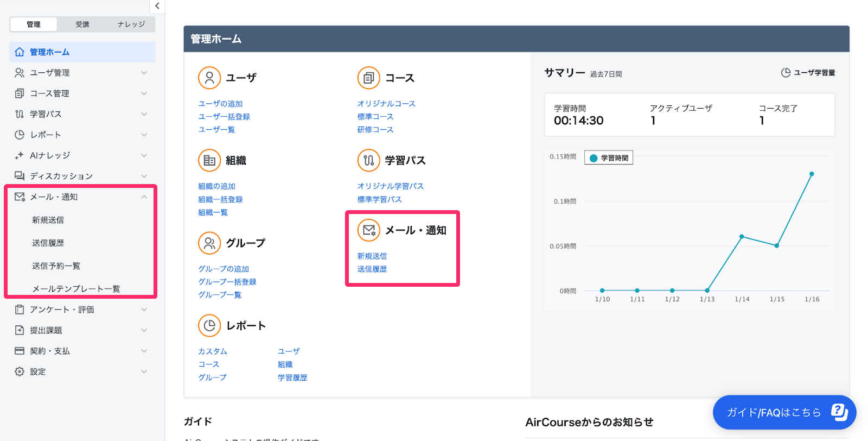Switch to the ナレッジ tab

tap(131, 24)
